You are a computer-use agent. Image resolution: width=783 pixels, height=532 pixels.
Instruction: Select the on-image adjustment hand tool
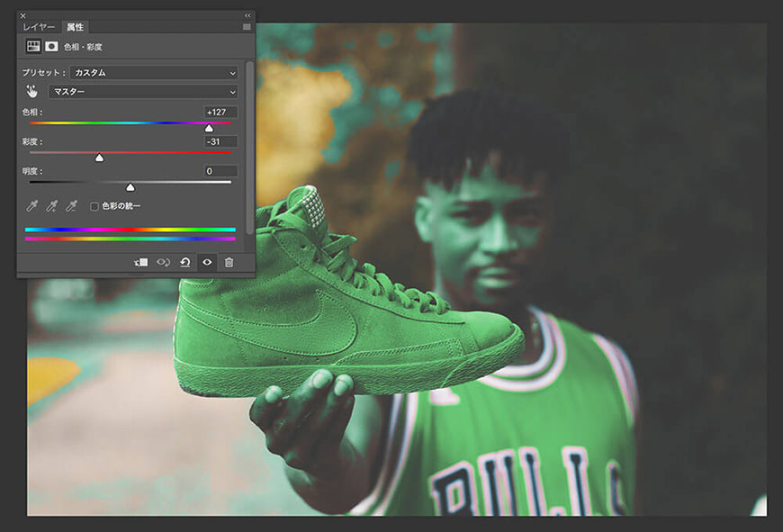33,92
